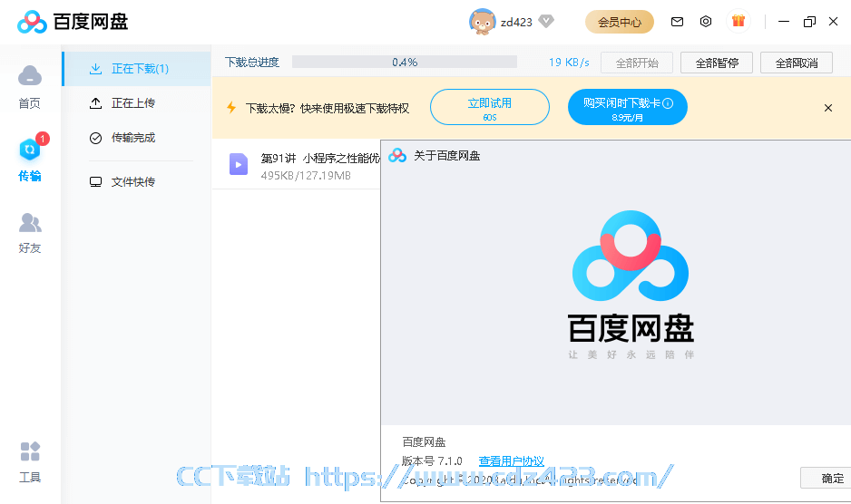The image size is (851, 504).
Task: Click the diamond membership badge
Action: point(546,21)
